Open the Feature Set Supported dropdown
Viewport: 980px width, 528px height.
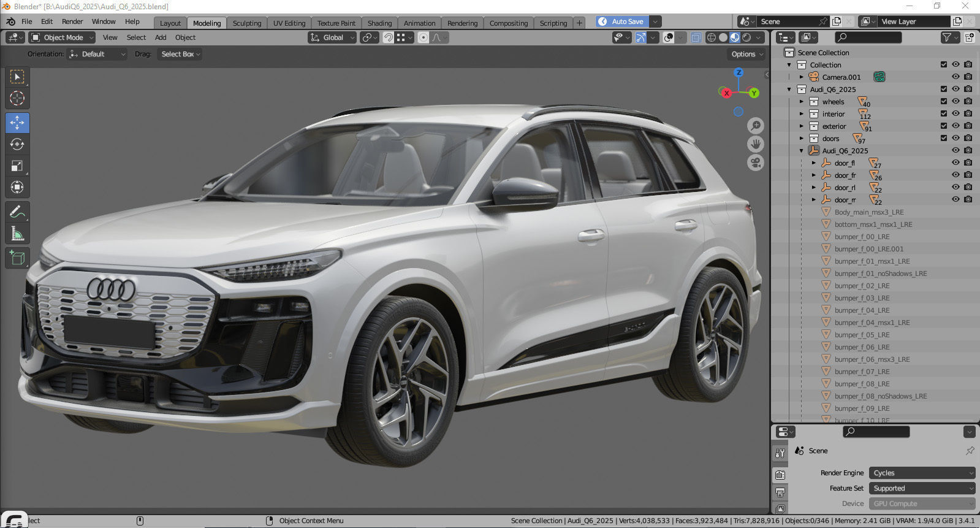click(922, 488)
